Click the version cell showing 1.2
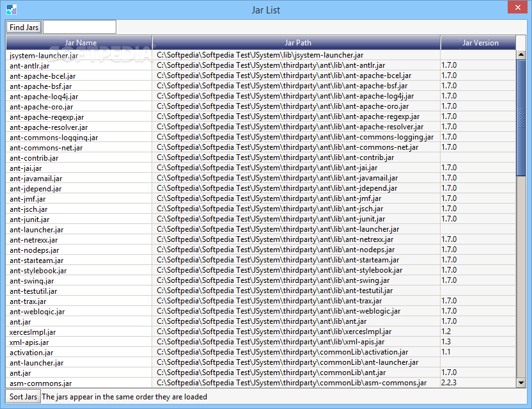532x409 pixels. pyautogui.click(x=478, y=331)
